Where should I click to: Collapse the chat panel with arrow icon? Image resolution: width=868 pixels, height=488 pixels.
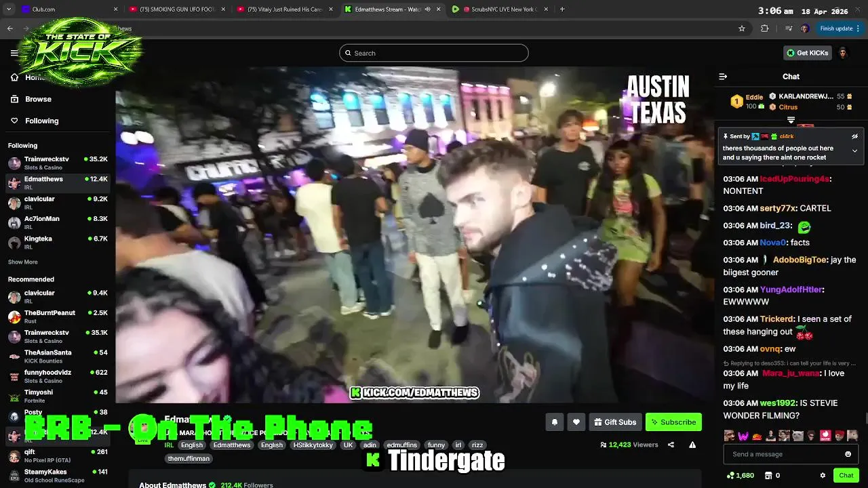[723, 77]
